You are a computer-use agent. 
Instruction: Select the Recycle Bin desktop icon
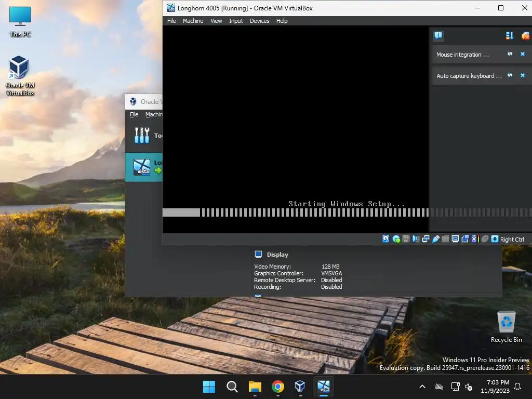[x=506, y=327]
